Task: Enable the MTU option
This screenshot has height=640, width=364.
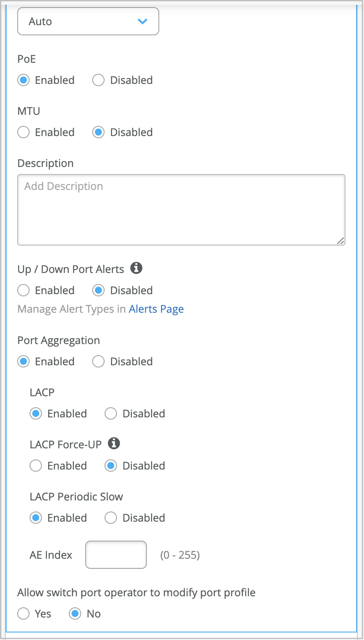Action: [x=23, y=132]
